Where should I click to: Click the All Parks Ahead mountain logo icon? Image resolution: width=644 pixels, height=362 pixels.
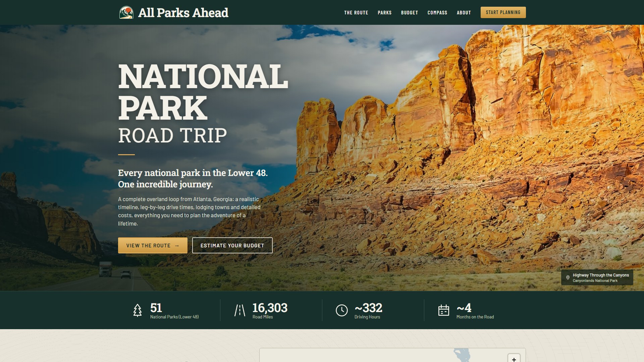[126, 12]
